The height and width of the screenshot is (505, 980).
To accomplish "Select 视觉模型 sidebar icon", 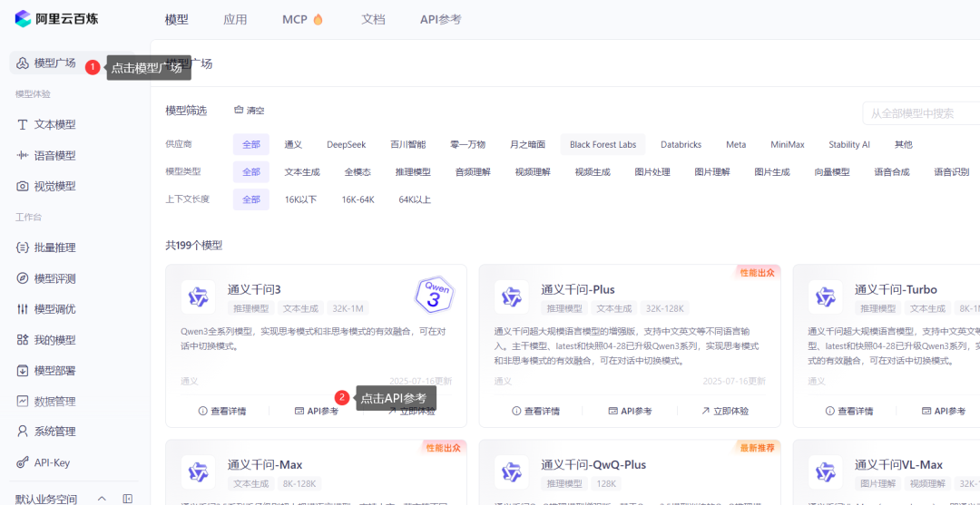I will (x=23, y=186).
